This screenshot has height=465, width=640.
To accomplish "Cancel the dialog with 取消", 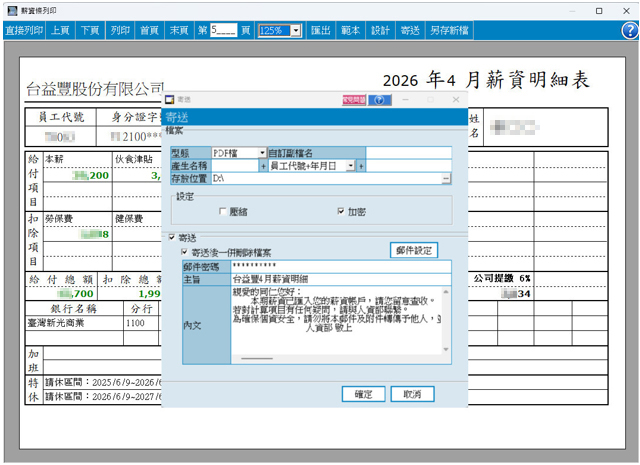I will coord(412,394).
